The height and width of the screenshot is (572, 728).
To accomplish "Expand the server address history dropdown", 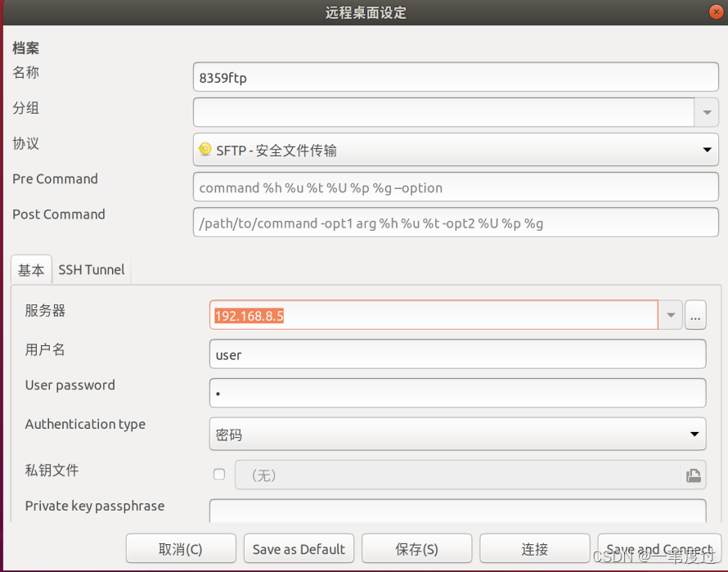I will [x=671, y=315].
